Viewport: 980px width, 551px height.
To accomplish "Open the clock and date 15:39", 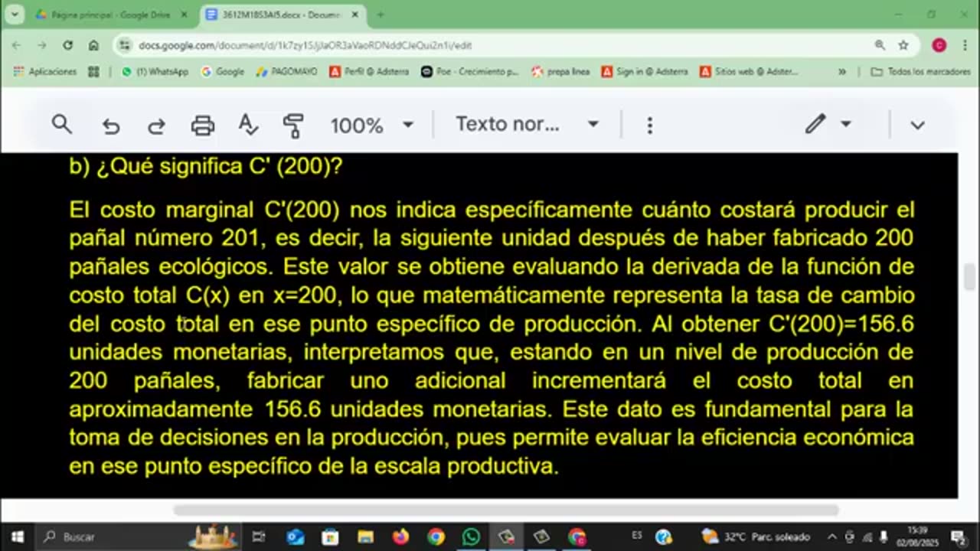I will [x=918, y=536].
